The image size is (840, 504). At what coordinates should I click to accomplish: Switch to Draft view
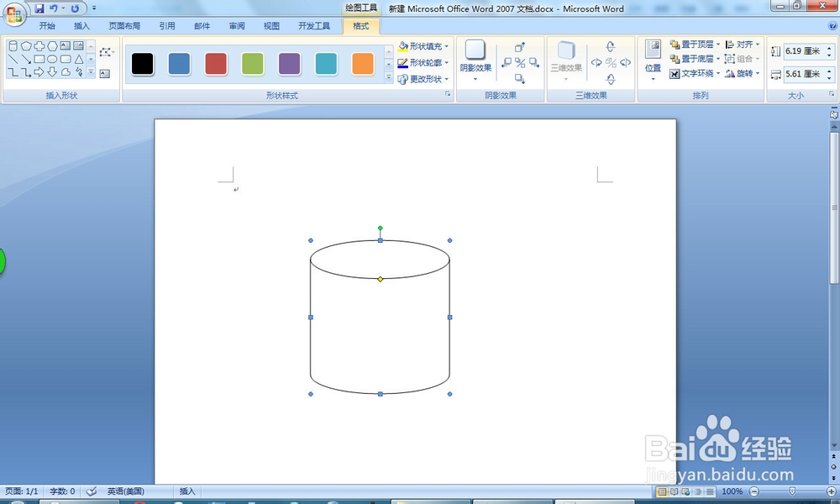[x=710, y=491]
